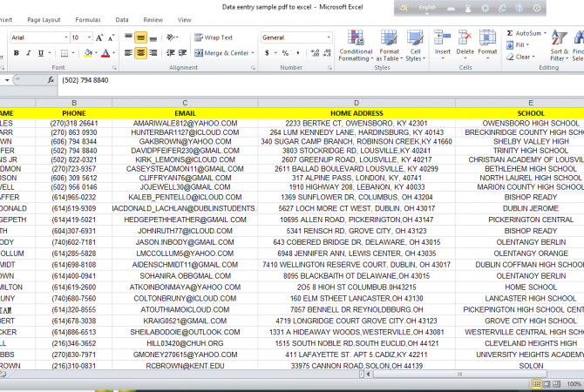584x392 pixels.
Task: Apply Percent Style
Action: tap(285, 53)
